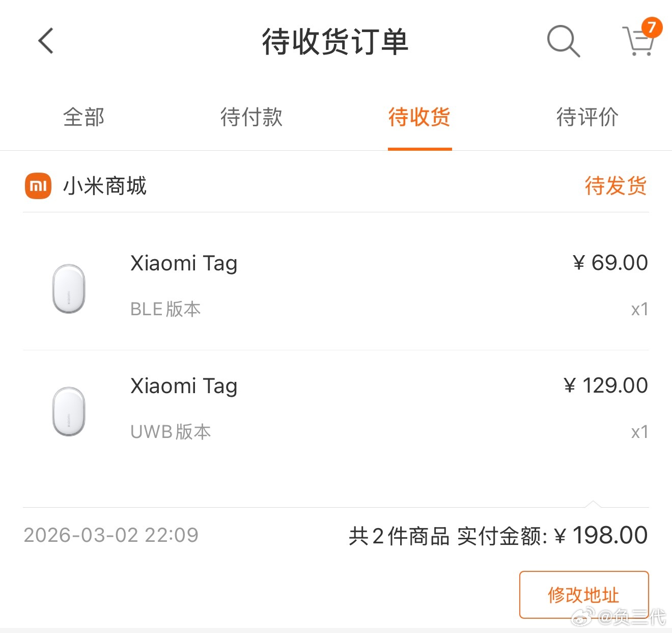Open the 小米商城 store name
Viewport: 672px width, 633px height.
tap(106, 186)
